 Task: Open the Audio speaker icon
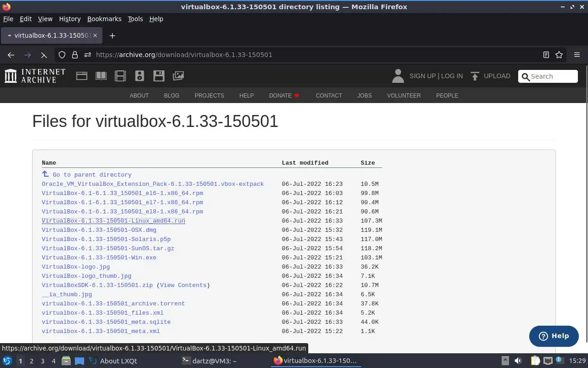[140, 76]
